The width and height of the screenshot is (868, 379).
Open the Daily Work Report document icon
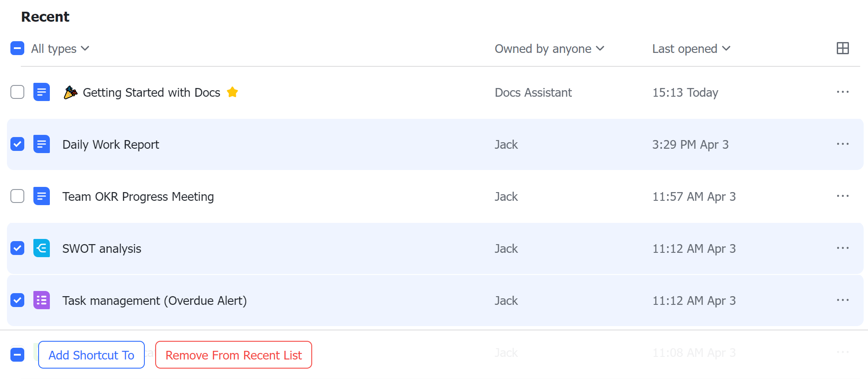42,144
